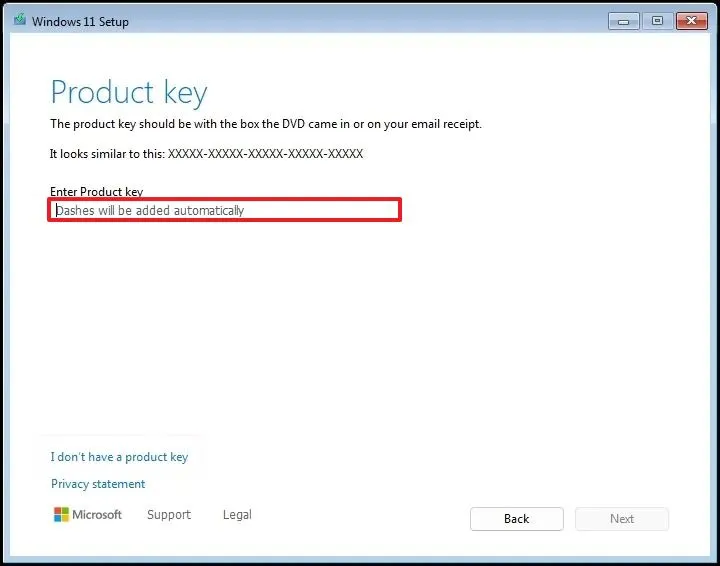This screenshot has width=720, height=566.
Task: Open the Support link
Action: pos(168,515)
